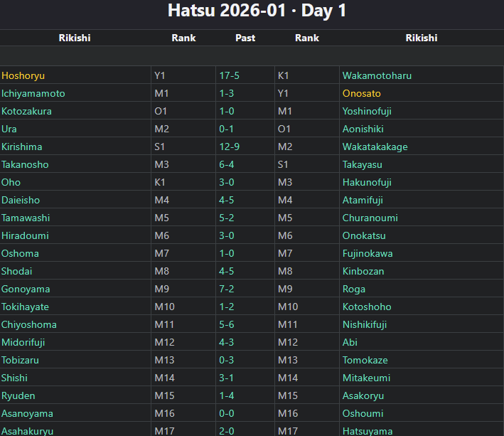Image resolution: width=504 pixels, height=436 pixels.
Task: Open Atamifuji's rikishi page
Action: coord(363,200)
